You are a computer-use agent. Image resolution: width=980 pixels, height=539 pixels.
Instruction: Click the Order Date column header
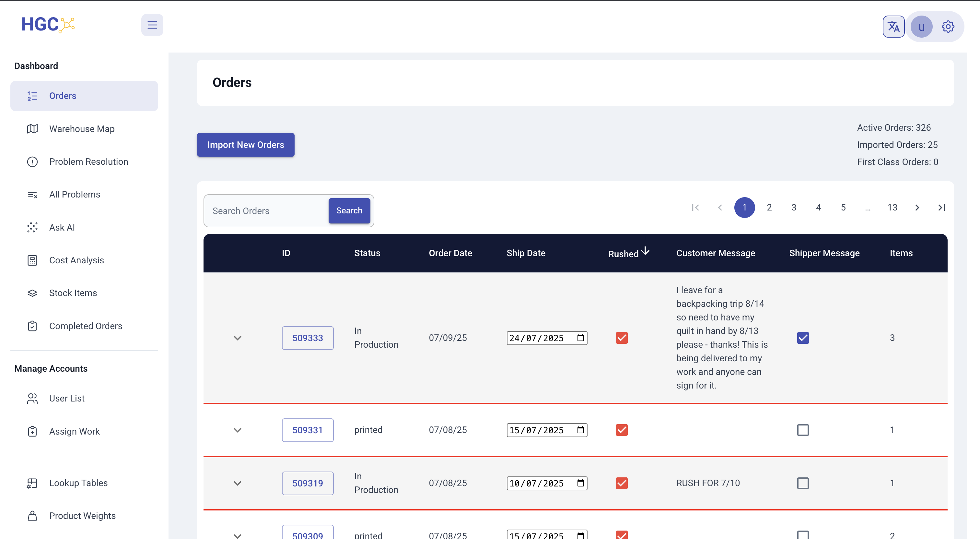tap(450, 253)
